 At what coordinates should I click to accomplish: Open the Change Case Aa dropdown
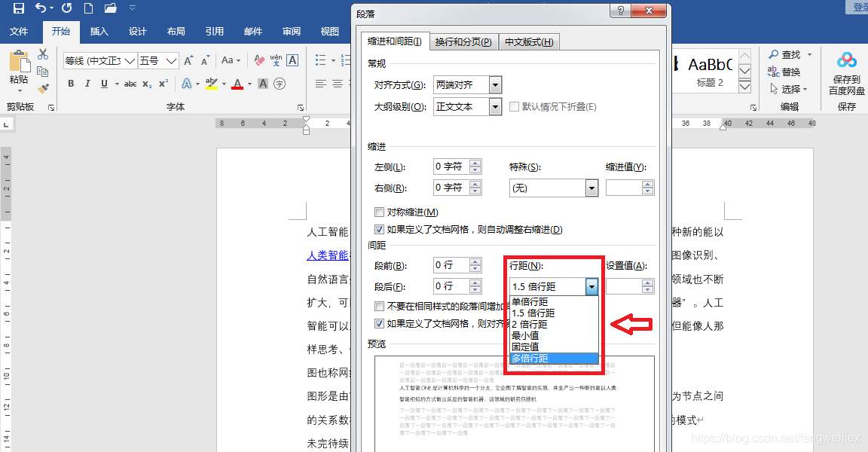point(231,60)
